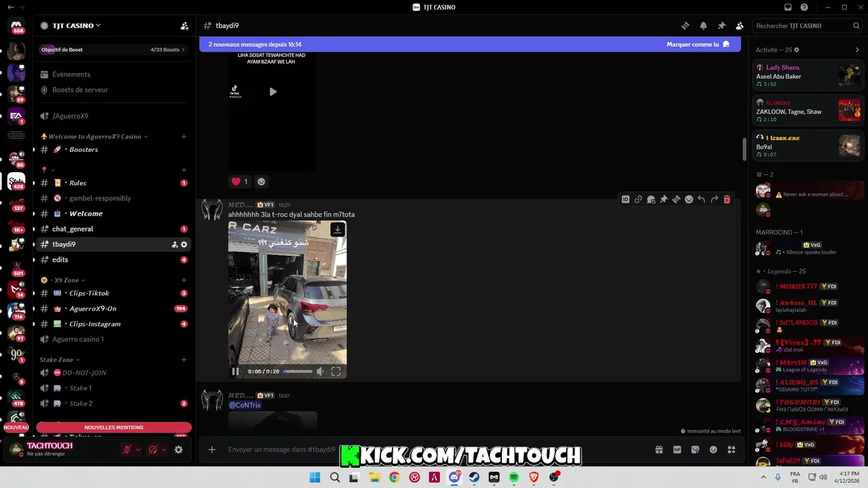Image resolution: width=868 pixels, height=488 pixels.
Task: Open user settings gear icon
Action: pyautogui.click(x=178, y=449)
